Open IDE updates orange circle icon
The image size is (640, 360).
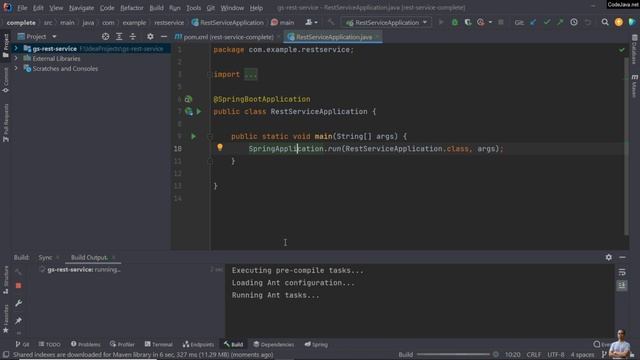point(619,22)
